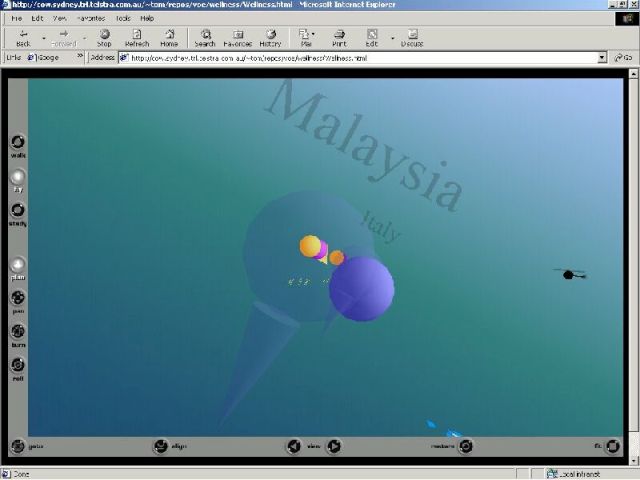Click the fit button in the viewer
Image resolution: width=640 pixels, height=480 pixels.
(x=613, y=446)
